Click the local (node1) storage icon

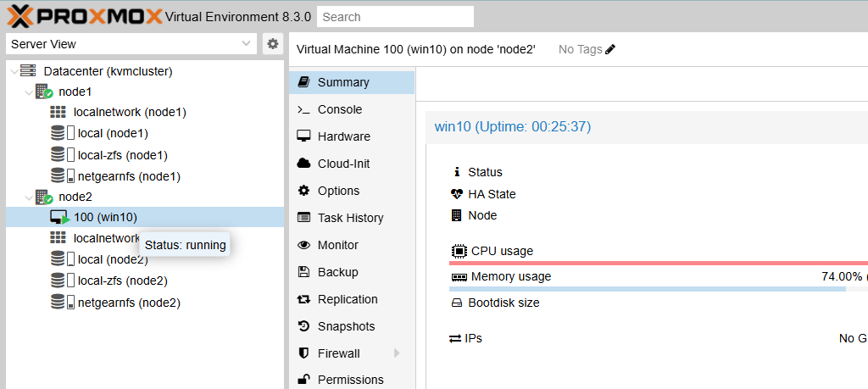(62, 133)
